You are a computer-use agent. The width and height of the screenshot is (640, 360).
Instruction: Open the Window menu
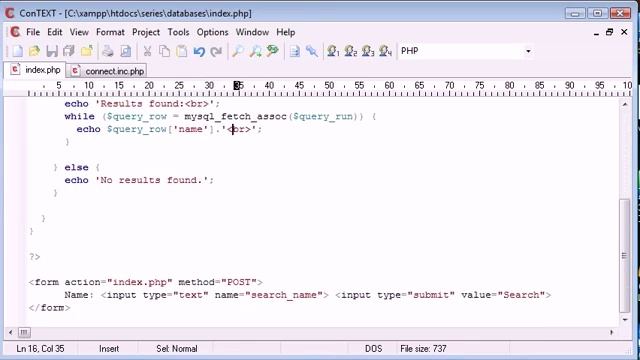pyautogui.click(x=252, y=32)
